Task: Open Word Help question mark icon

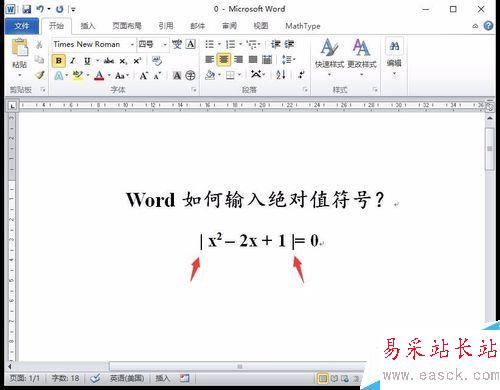Action: click(x=488, y=26)
